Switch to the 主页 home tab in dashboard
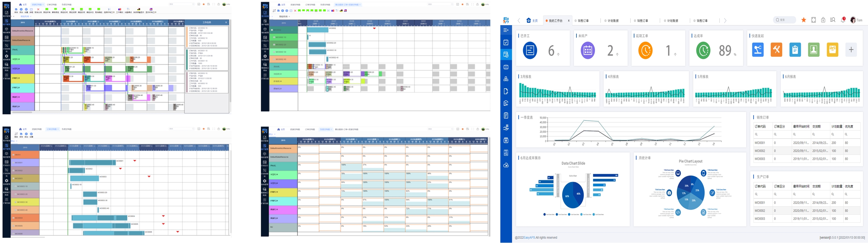868x243 pixels. (x=532, y=20)
